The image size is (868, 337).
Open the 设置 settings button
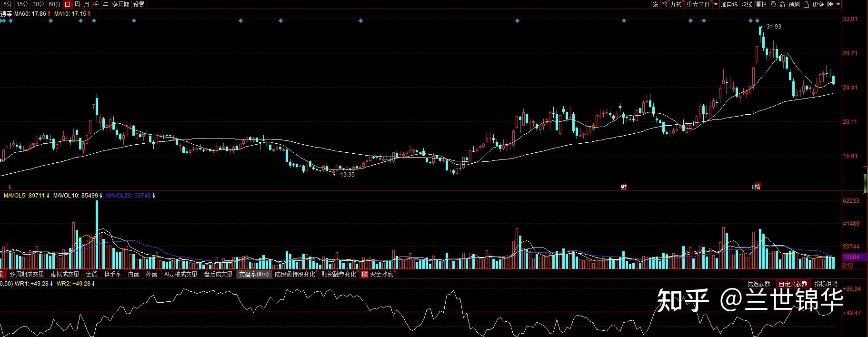[139, 4]
